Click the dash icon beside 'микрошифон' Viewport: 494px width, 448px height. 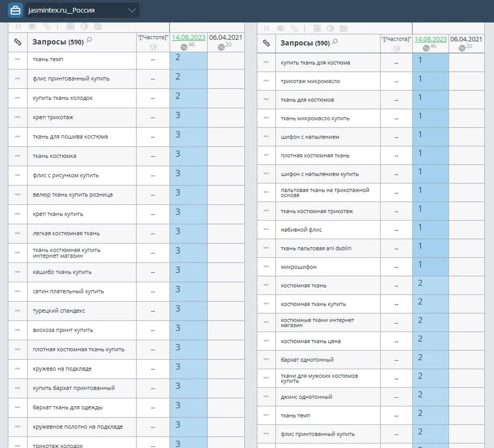pos(266,267)
